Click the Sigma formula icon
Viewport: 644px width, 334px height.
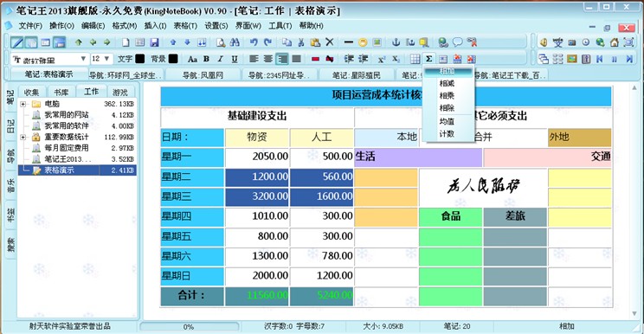point(428,59)
